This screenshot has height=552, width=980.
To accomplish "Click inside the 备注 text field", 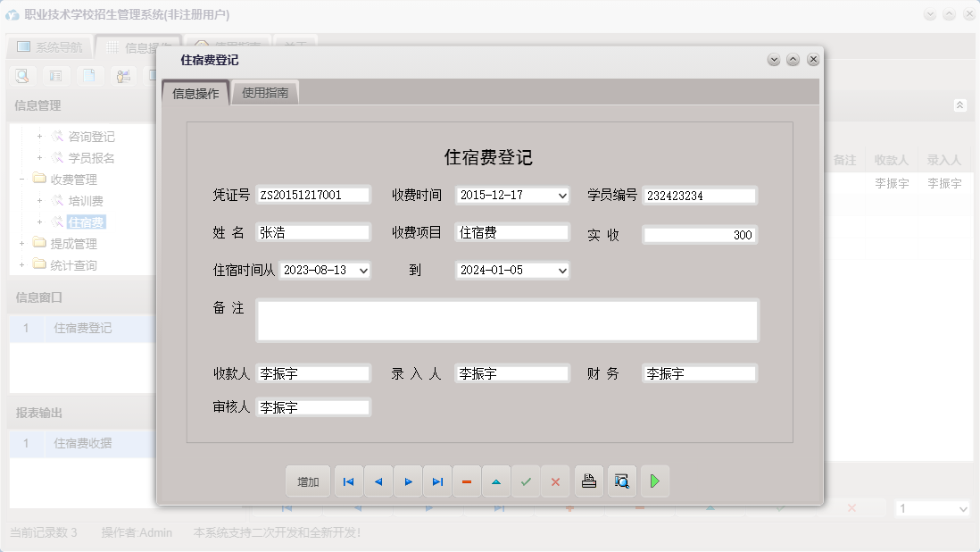I will coord(506,320).
